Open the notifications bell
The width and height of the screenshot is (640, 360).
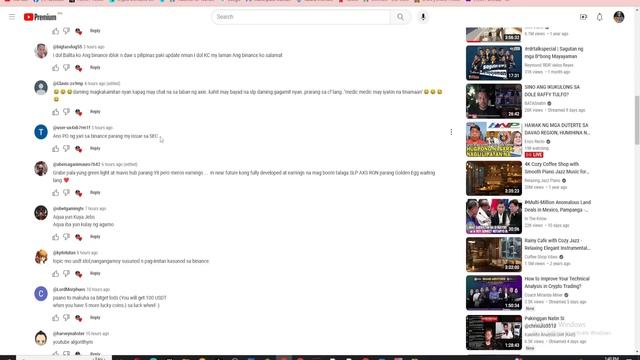(600, 17)
